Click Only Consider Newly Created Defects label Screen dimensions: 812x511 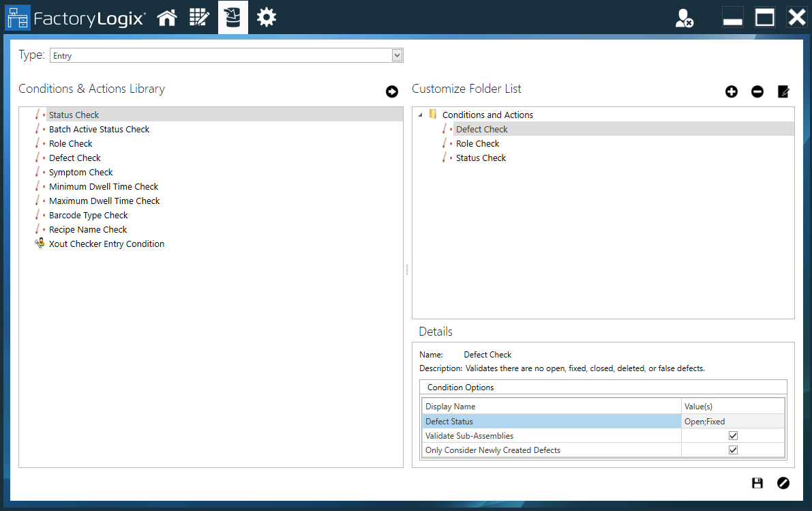tap(492, 450)
